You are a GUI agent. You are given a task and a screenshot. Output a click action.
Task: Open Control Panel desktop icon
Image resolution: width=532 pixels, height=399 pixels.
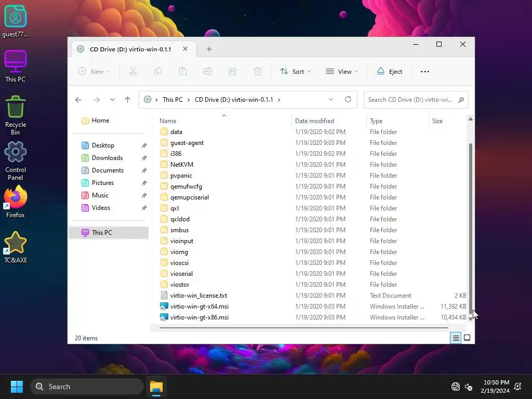[15, 161]
